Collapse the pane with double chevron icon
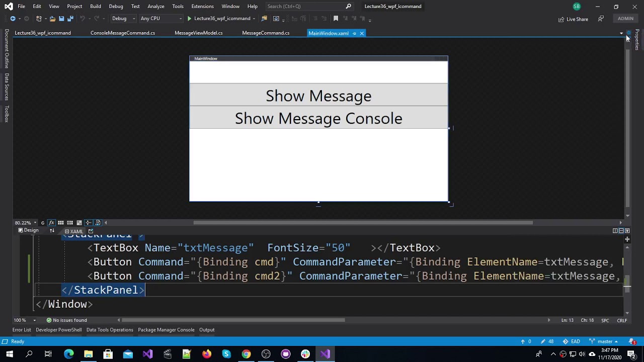The height and width of the screenshot is (362, 644). pos(627,231)
